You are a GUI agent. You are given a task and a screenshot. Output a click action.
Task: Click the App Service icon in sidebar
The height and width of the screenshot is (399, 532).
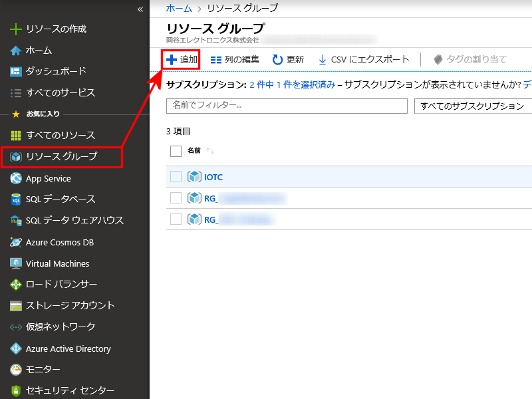tap(16, 178)
